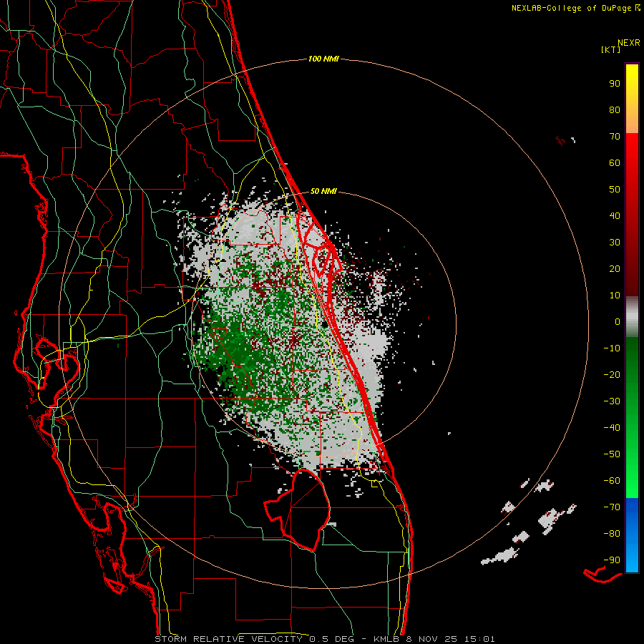Viewport: 644px width, 644px height.
Task: Click the -20 value on velocity scale
Action: click(612, 375)
